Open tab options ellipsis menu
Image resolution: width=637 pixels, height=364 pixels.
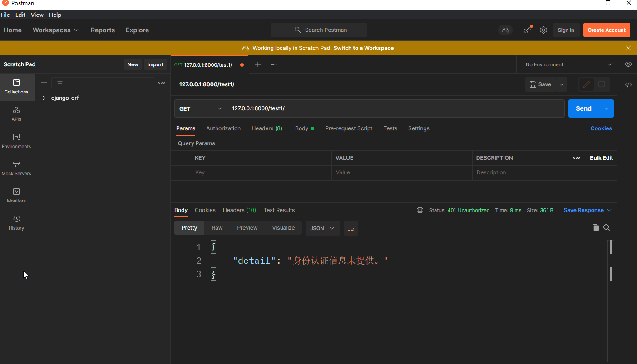click(x=274, y=64)
